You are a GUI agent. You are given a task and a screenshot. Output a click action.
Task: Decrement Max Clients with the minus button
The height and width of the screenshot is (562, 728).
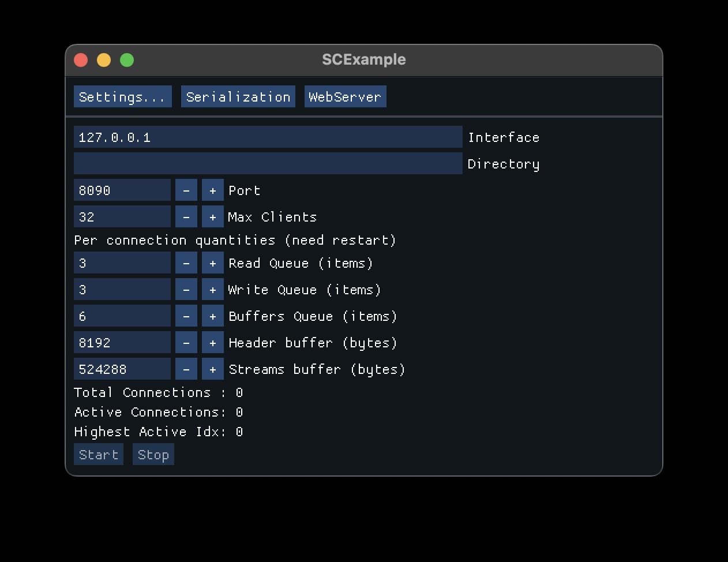click(186, 217)
